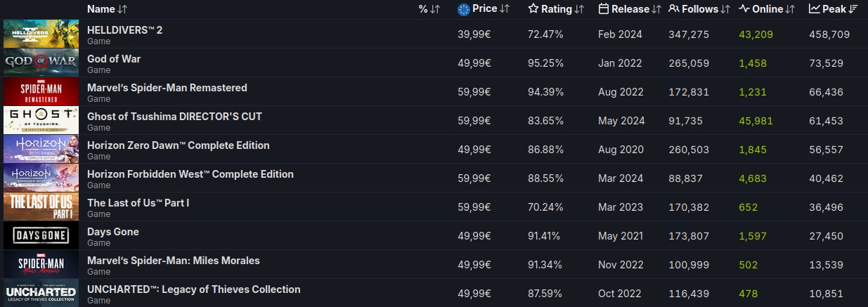Toggle the sort arrows beside Peak
Screen dimensions: 868x307
[x=853, y=9]
